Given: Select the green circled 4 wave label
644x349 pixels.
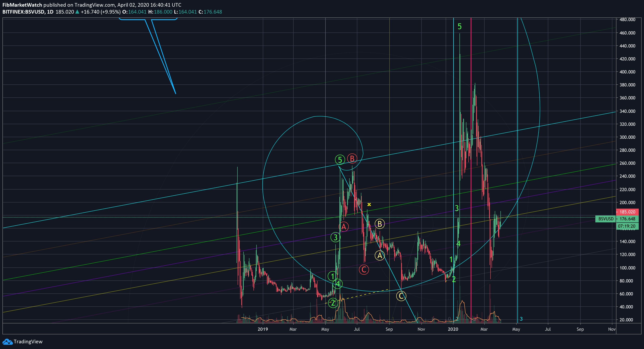Looking at the screenshot, I should tap(337, 284).
